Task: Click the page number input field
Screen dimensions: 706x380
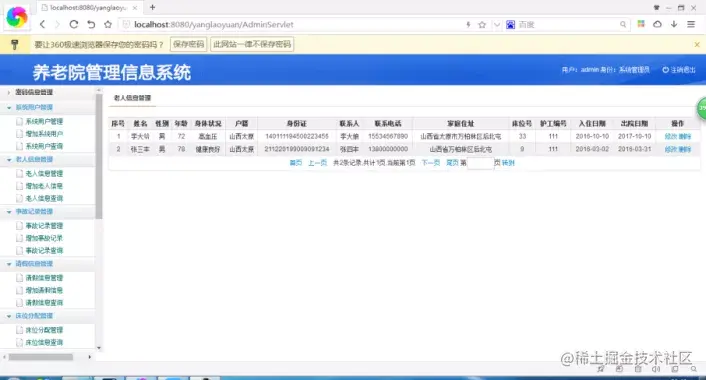Action: [x=480, y=163]
